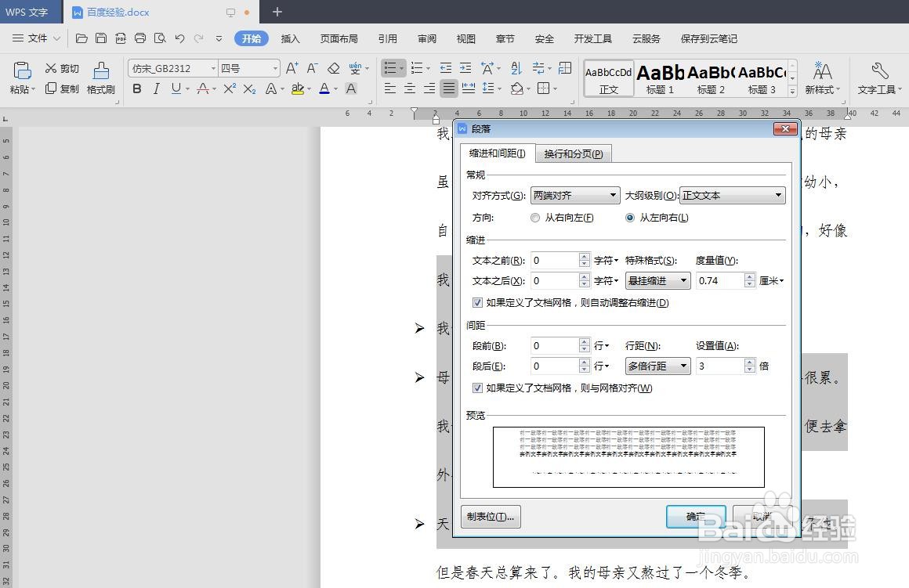Expand the styles gallery
Viewport: 909px width, 588px height.
coord(792,90)
